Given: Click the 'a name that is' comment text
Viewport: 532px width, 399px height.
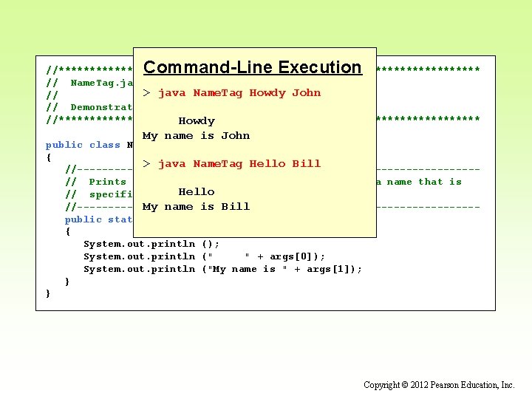Looking at the screenshot, I should tap(420, 183).
